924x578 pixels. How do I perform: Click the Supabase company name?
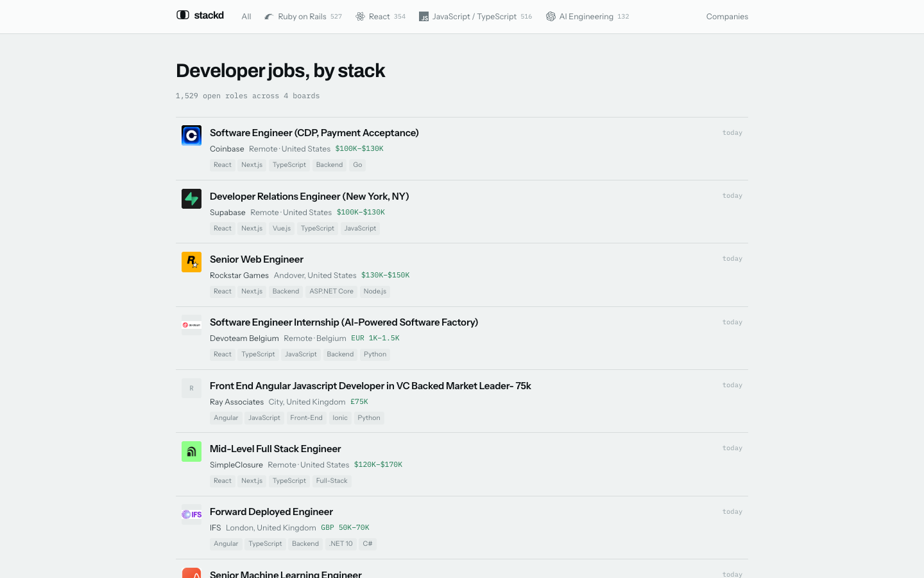(x=228, y=213)
